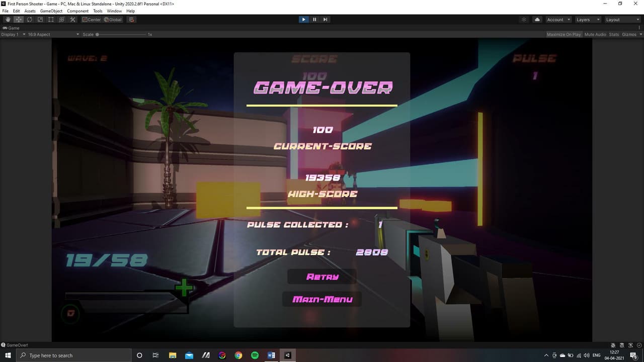Open the Account dropdown
The height and width of the screenshot is (362, 644).
[558, 20]
